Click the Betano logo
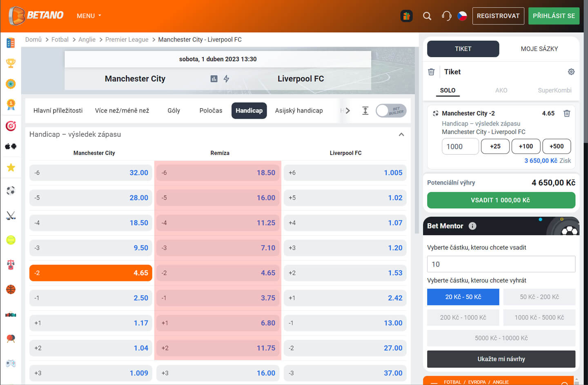The height and width of the screenshot is (385, 588). (36, 16)
